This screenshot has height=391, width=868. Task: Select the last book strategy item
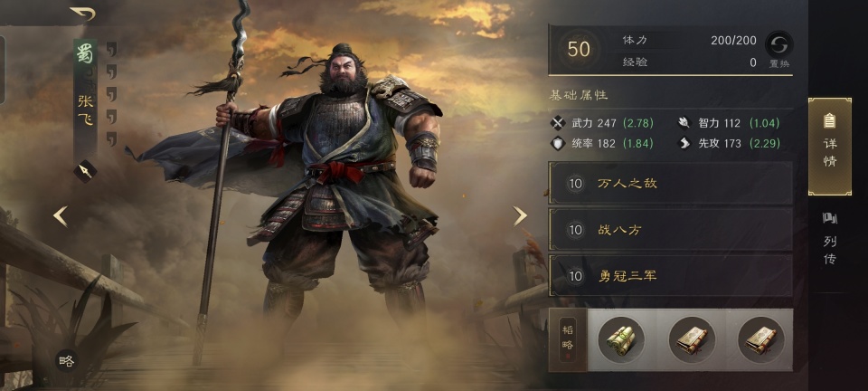(x=761, y=340)
